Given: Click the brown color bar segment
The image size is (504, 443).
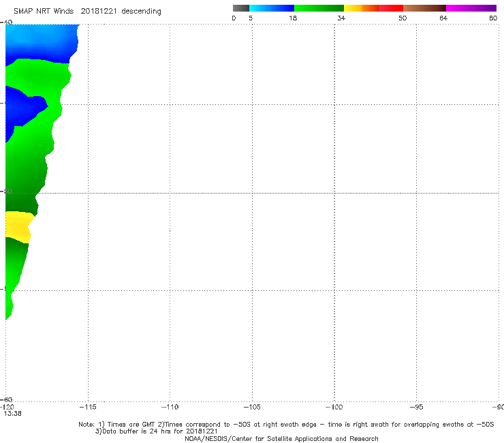Looking at the screenshot, I should [x=424, y=8].
